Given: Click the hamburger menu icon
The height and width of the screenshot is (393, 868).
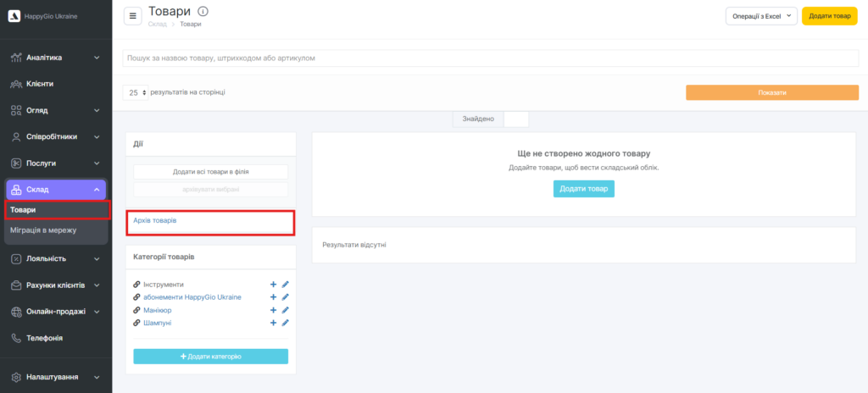Looking at the screenshot, I should [133, 16].
